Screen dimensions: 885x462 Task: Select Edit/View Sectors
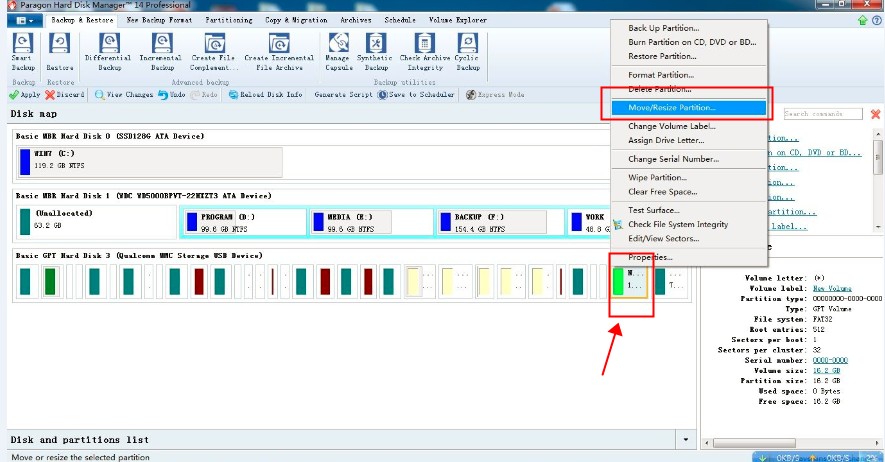(x=689, y=239)
